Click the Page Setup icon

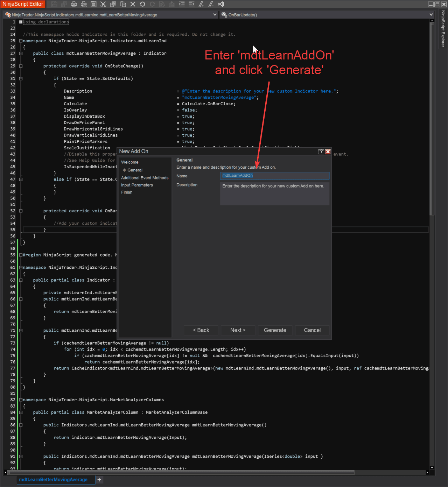(93, 4)
